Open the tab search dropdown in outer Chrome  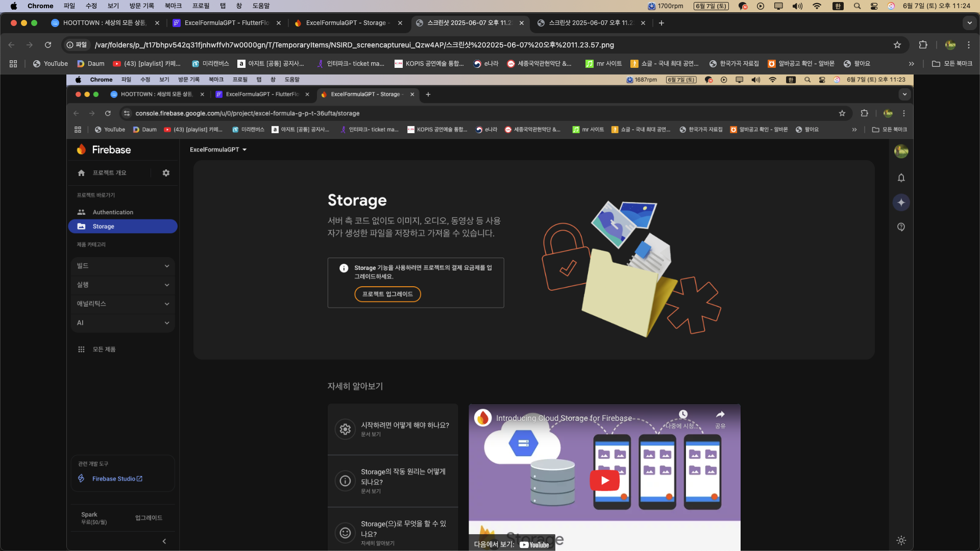969,23
